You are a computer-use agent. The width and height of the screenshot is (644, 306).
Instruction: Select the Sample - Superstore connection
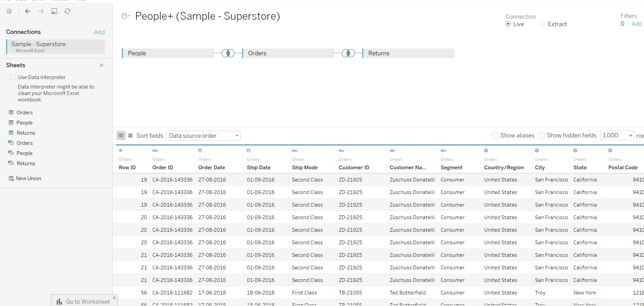tap(56, 46)
